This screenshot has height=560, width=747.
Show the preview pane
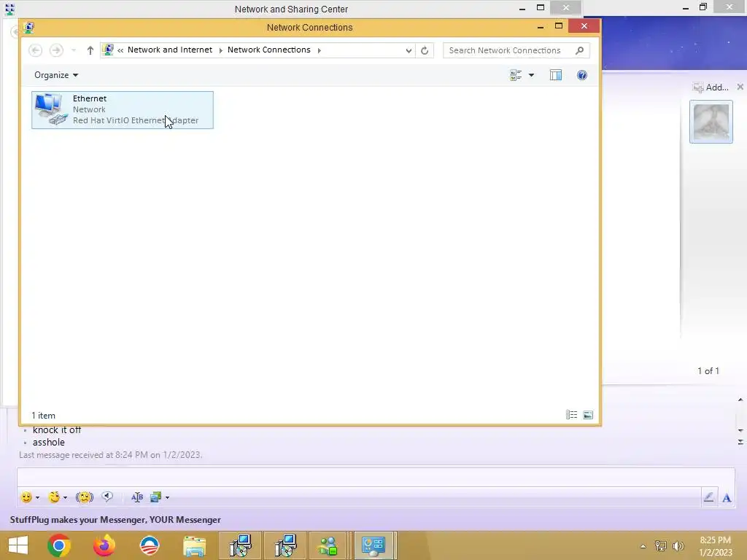(x=555, y=75)
